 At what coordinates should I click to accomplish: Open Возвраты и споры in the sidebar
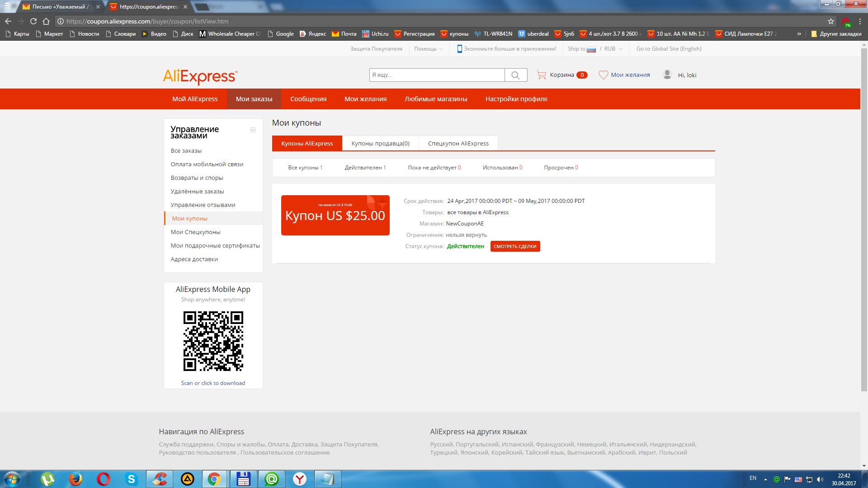(197, 178)
